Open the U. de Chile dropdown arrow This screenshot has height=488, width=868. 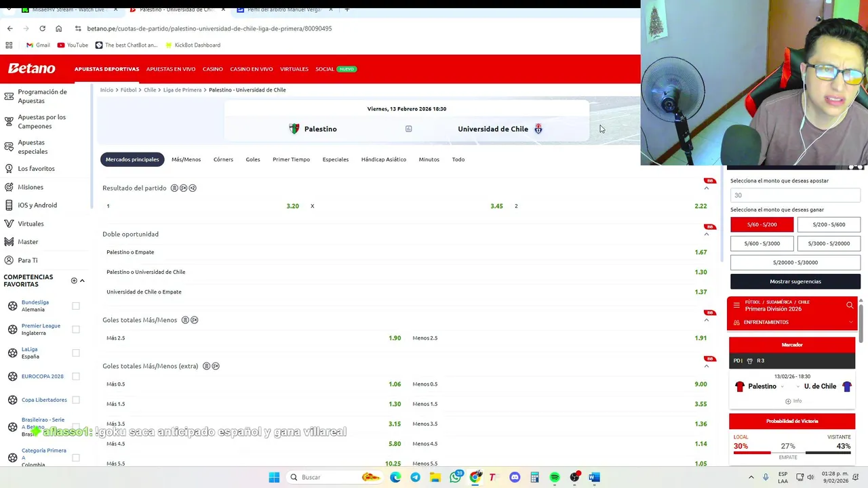797,386
